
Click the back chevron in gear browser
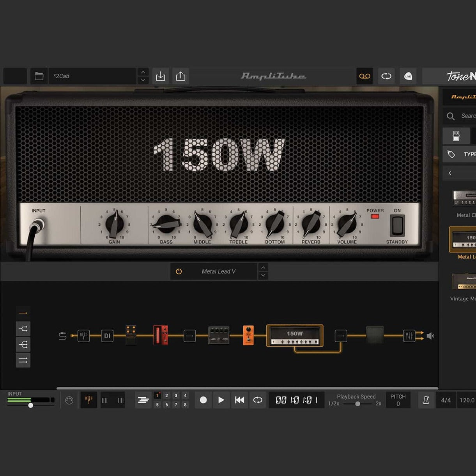450,173
